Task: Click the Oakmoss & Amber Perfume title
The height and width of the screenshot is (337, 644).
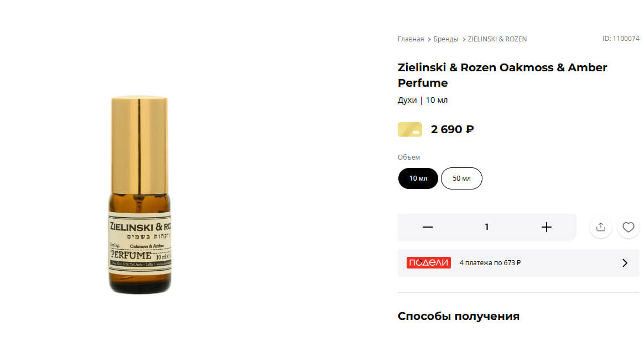Action: (x=502, y=75)
